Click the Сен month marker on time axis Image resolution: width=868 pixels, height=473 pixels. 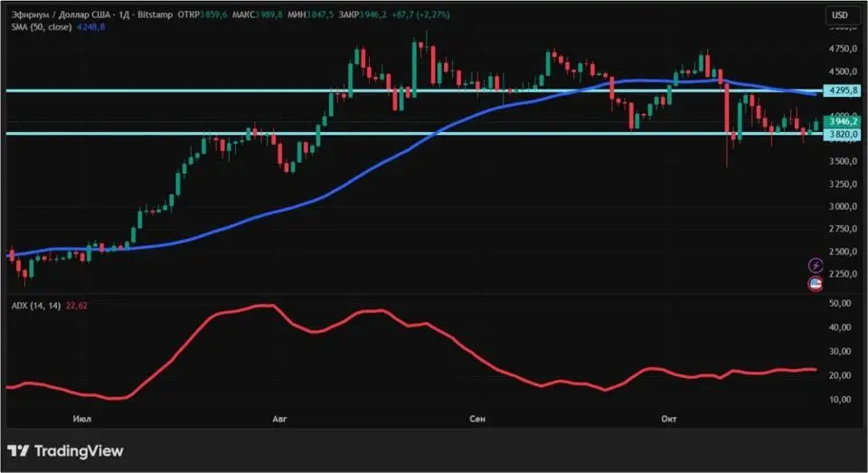coord(477,419)
